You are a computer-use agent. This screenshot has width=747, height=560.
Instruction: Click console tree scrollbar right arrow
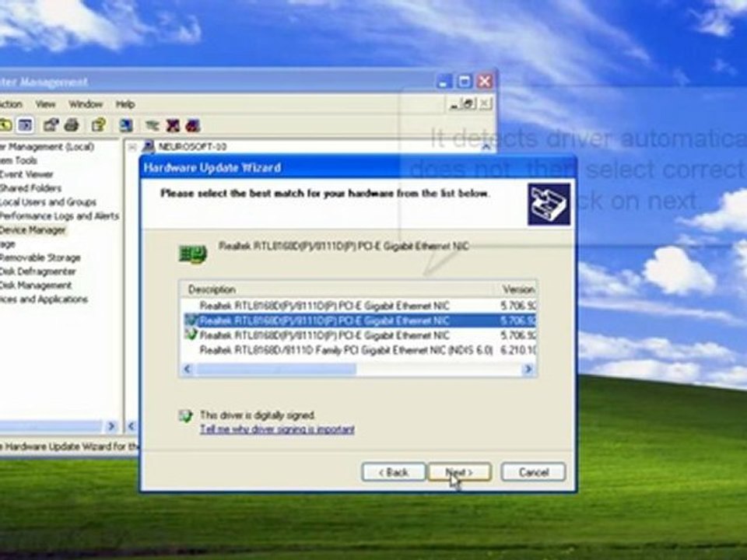pos(111,426)
